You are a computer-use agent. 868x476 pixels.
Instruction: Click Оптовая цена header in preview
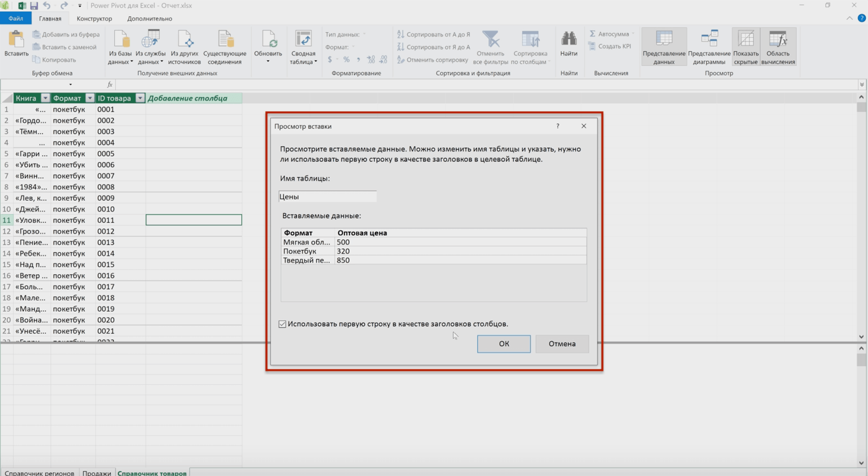(x=362, y=233)
